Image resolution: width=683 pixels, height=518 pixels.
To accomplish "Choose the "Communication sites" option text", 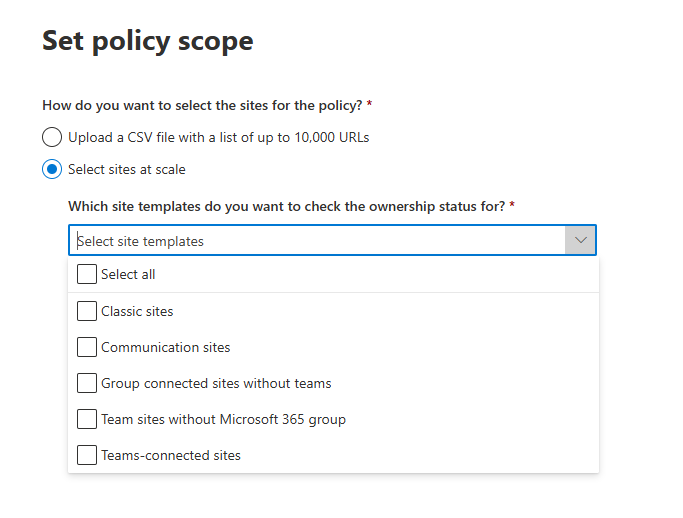I will [x=165, y=347].
